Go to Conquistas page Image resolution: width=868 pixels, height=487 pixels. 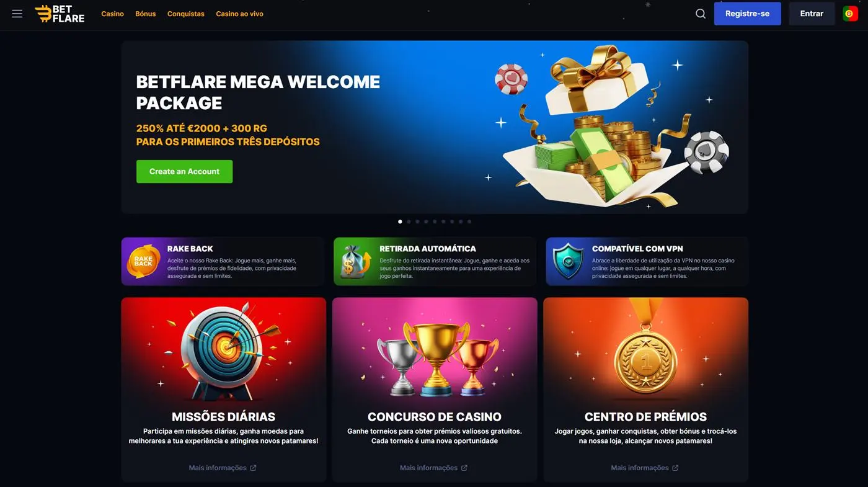[x=186, y=14]
